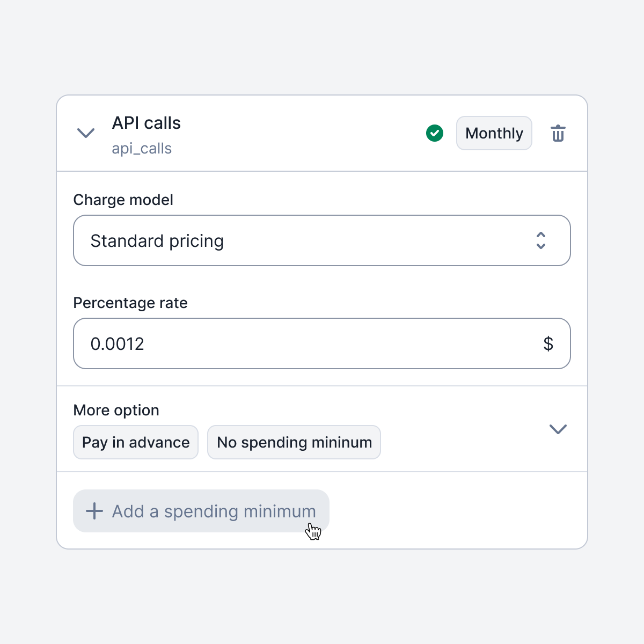Screen dimensions: 644x644
Task: Click the Charge model label
Action: 123,200
